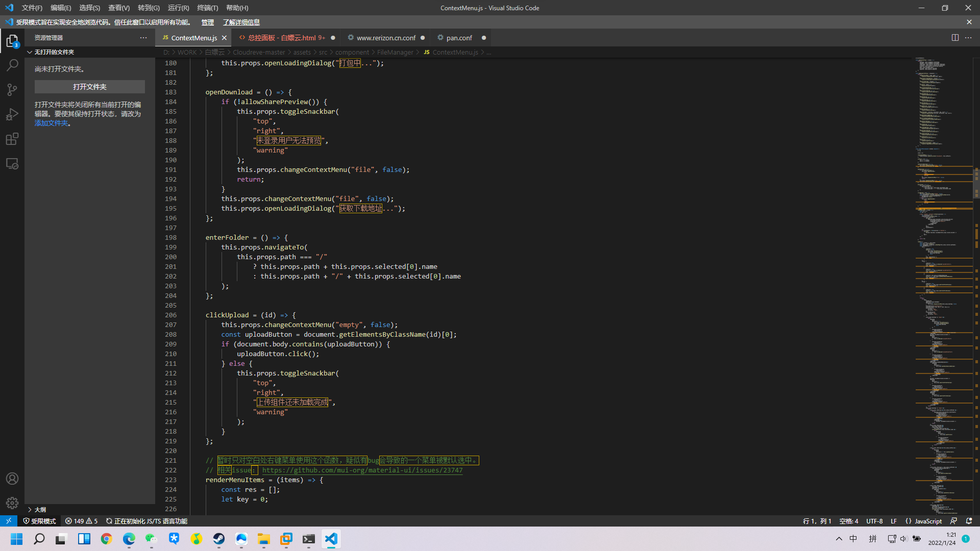Open Steam from the Windows taskbar

click(219, 539)
